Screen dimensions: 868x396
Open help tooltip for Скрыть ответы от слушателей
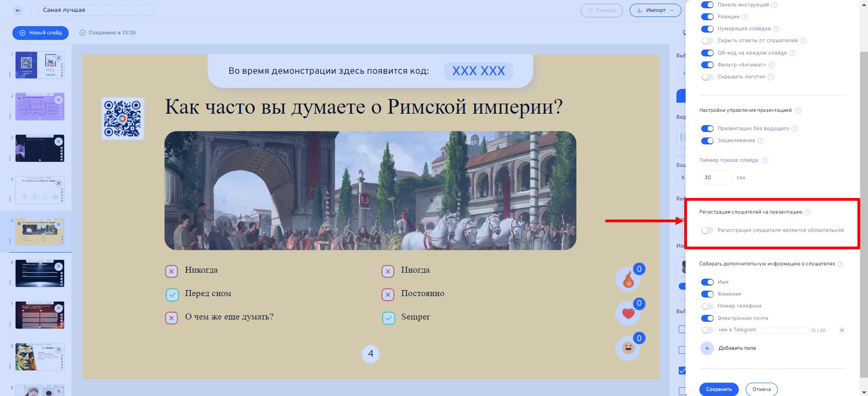803,41
